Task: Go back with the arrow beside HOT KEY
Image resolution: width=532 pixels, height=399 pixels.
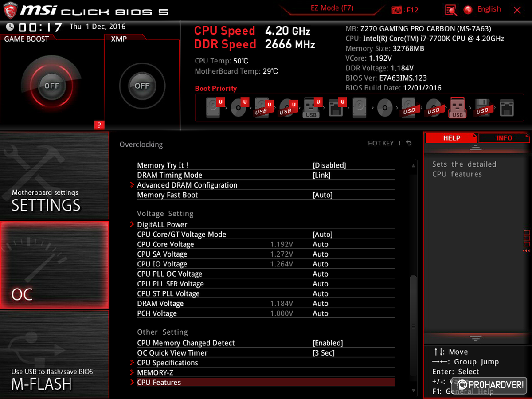Action: click(408, 143)
